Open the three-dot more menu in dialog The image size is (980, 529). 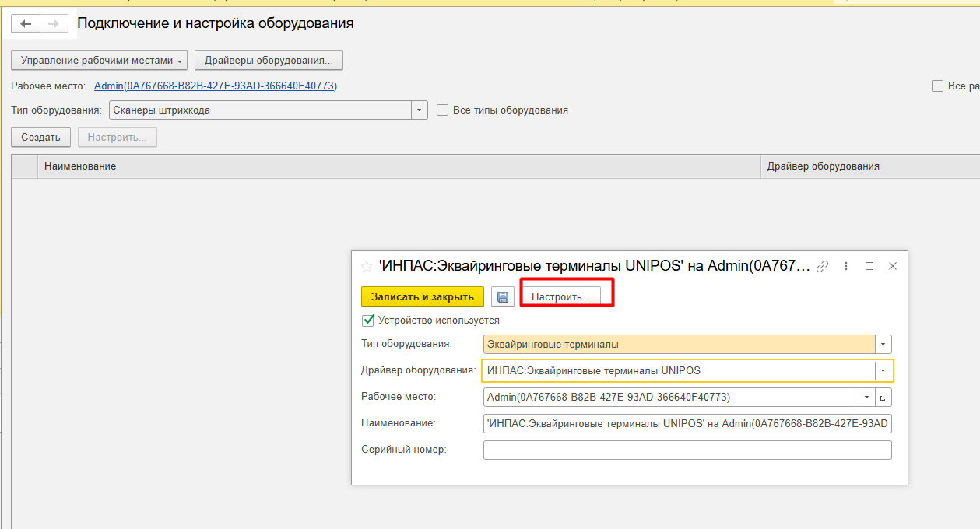pos(846,266)
